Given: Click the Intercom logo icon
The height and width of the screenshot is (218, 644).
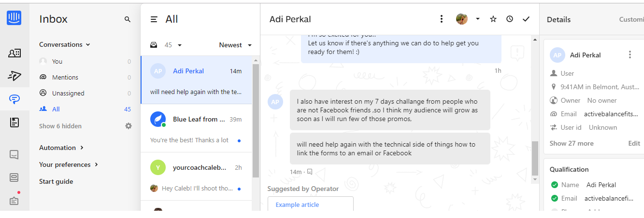Looking at the screenshot, I should (x=14, y=18).
